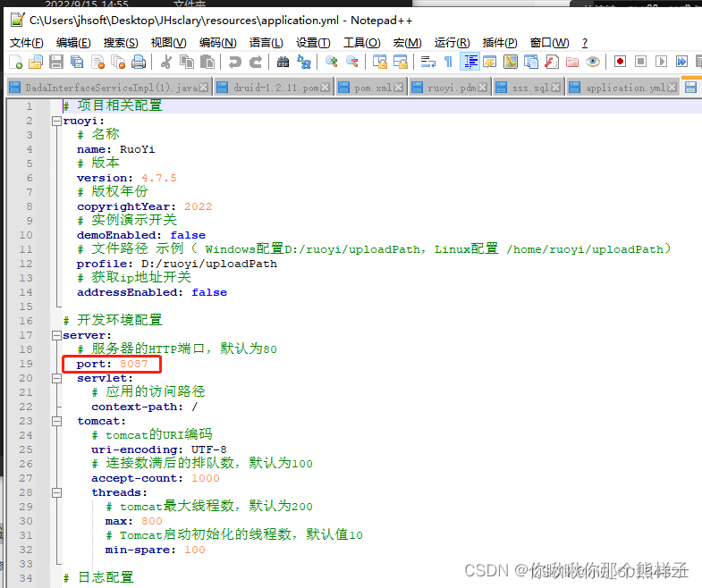Cut selection with the scissors icon
This screenshot has width=702, height=588.
pyautogui.click(x=166, y=62)
